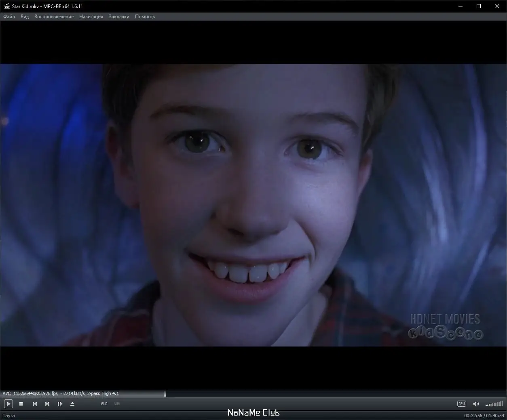Screen dimensions: 507x420
Task: Open the SUB subtitle selector
Action: [117, 403]
